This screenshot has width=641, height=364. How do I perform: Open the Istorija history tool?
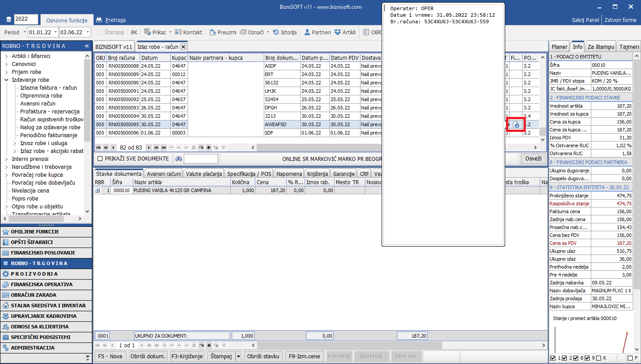tap(284, 32)
